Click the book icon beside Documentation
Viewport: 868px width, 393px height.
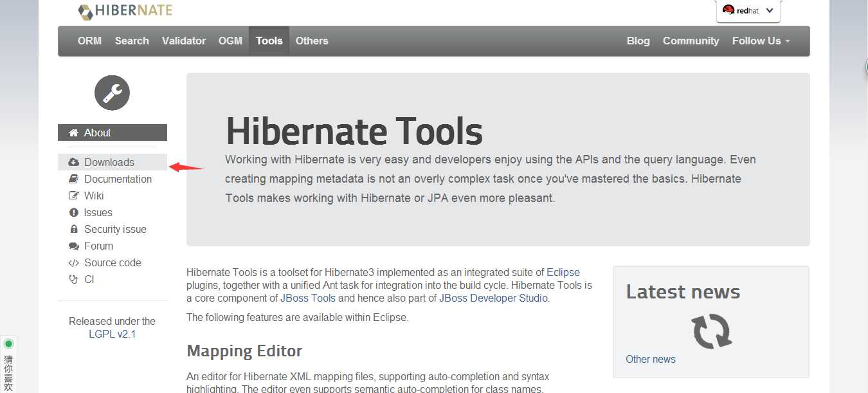pyautogui.click(x=73, y=179)
